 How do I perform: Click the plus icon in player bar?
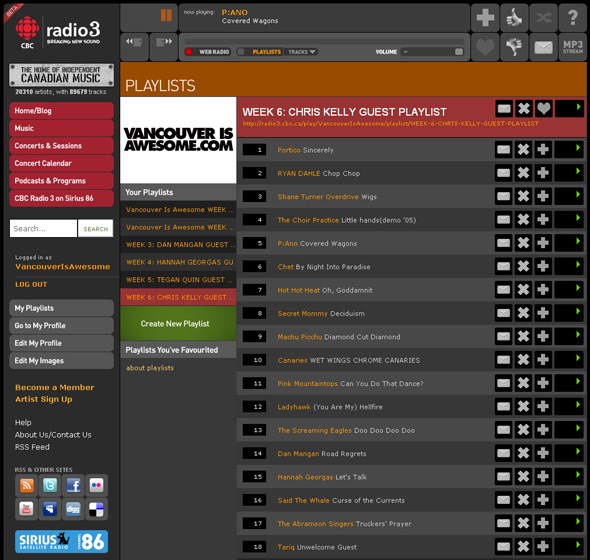click(x=485, y=17)
